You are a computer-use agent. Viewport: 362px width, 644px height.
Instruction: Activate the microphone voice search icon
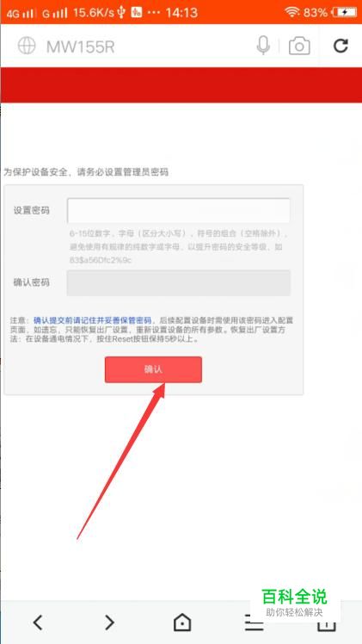point(263,45)
